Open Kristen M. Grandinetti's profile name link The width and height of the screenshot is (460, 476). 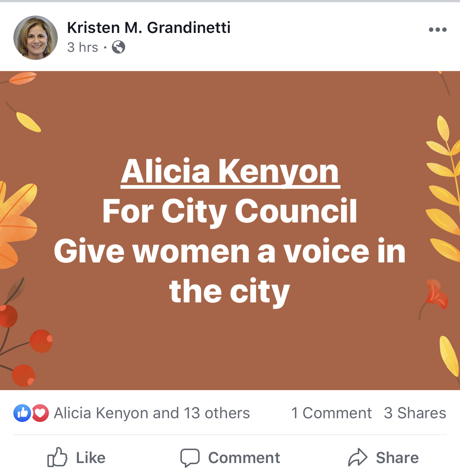click(x=149, y=27)
